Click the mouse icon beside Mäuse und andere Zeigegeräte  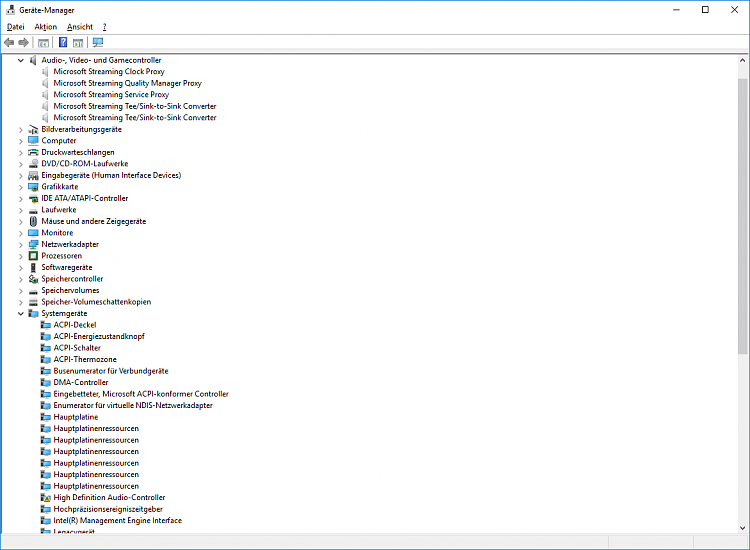(33, 221)
